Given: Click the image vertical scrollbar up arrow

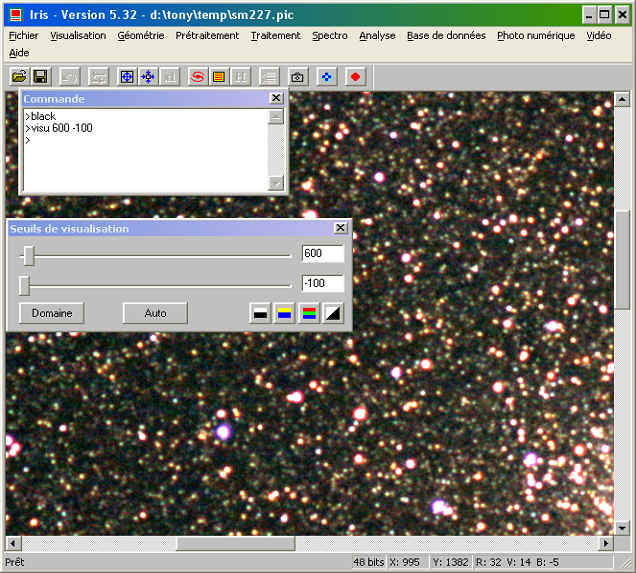Looking at the screenshot, I should coord(622,99).
